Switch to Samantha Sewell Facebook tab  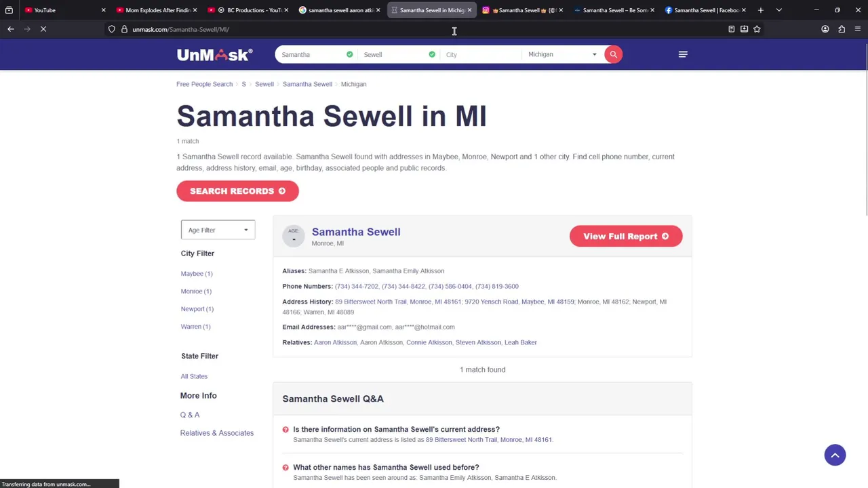click(705, 10)
